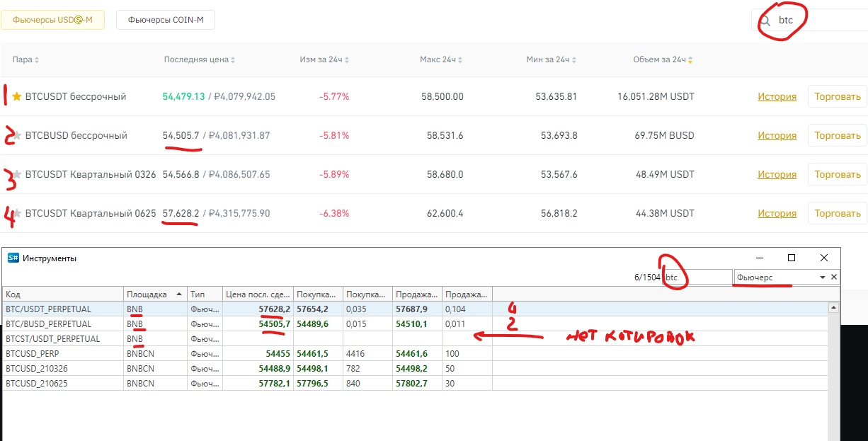Open История for BTCUSDT Квартальный 0326
The width and height of the screenshot is (868, 441).
(777, 174)
